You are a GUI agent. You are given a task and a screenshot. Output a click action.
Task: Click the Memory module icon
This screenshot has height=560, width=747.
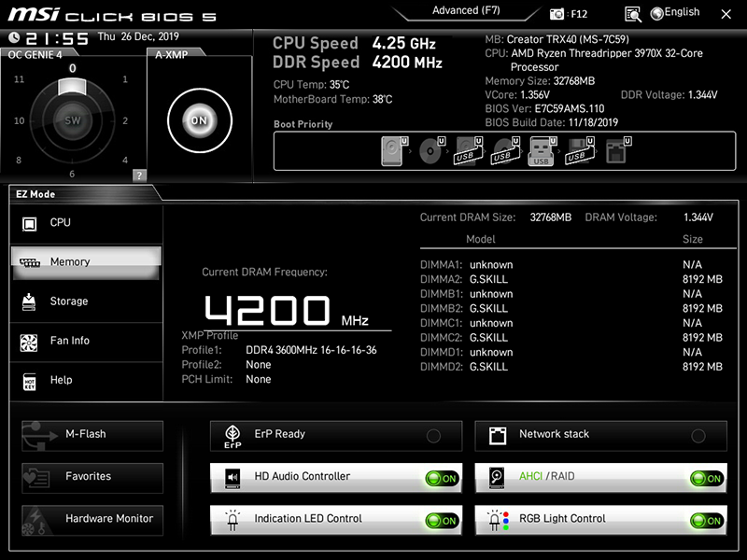tap(30, 262)
